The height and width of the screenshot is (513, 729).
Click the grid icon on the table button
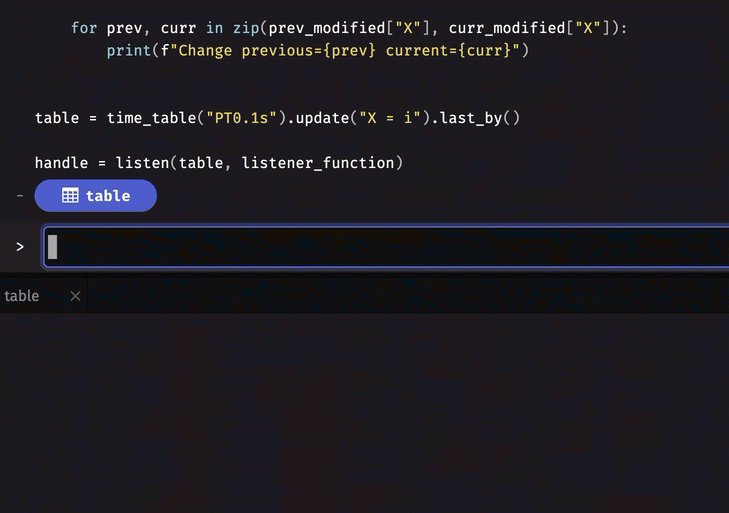(70, 196)
